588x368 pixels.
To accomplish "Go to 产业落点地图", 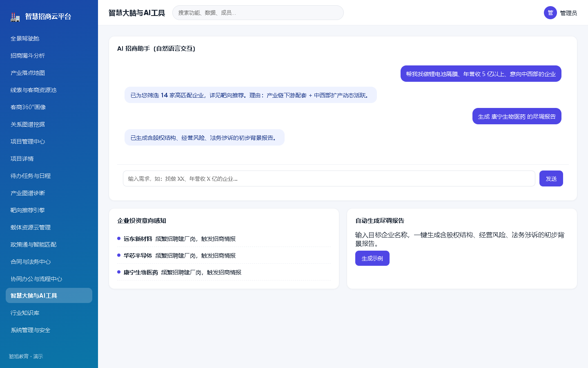I will 49,73.
